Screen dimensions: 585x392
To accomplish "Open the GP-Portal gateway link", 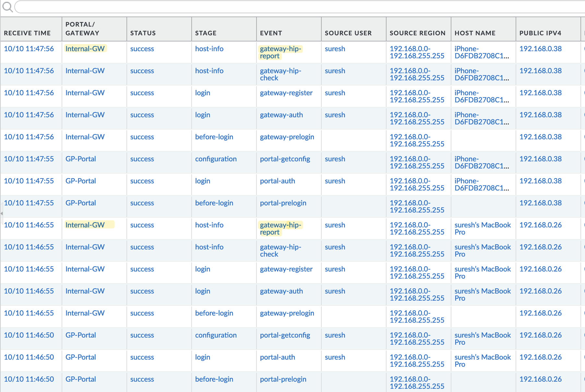I will coord(81,159).
